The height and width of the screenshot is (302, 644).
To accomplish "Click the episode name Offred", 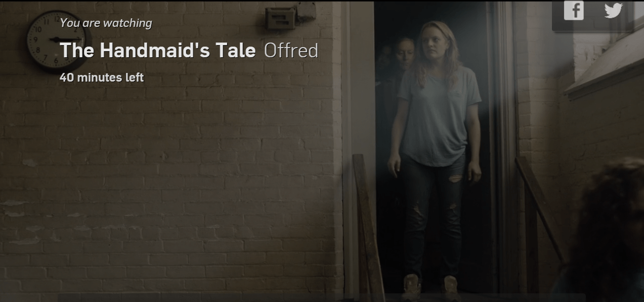I will tap(291, 51).
